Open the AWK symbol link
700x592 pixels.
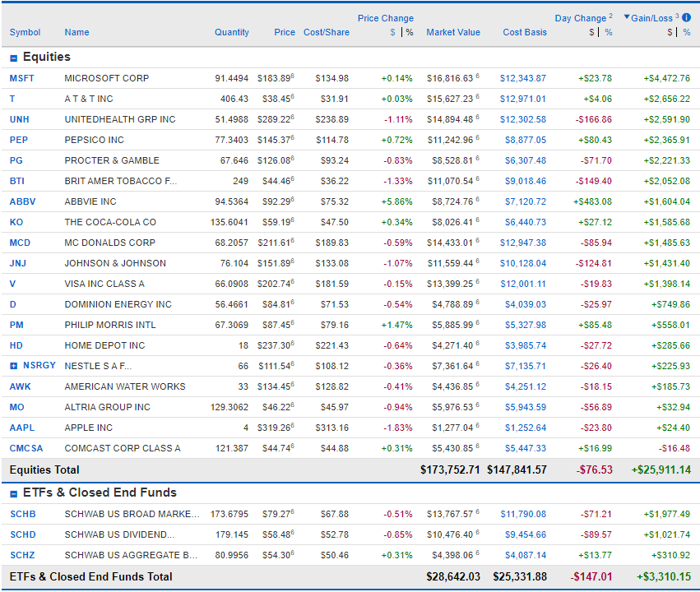(20, 386)
